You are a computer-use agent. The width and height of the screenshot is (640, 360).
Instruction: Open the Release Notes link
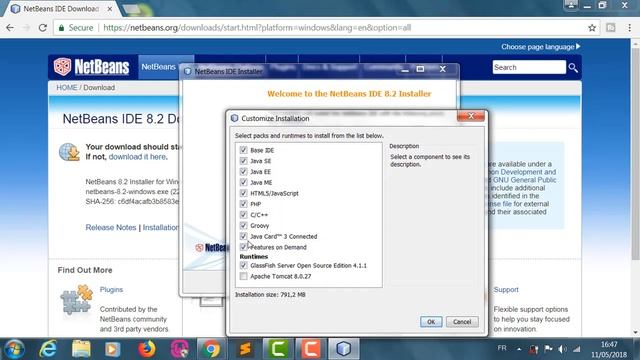point(111,227)
